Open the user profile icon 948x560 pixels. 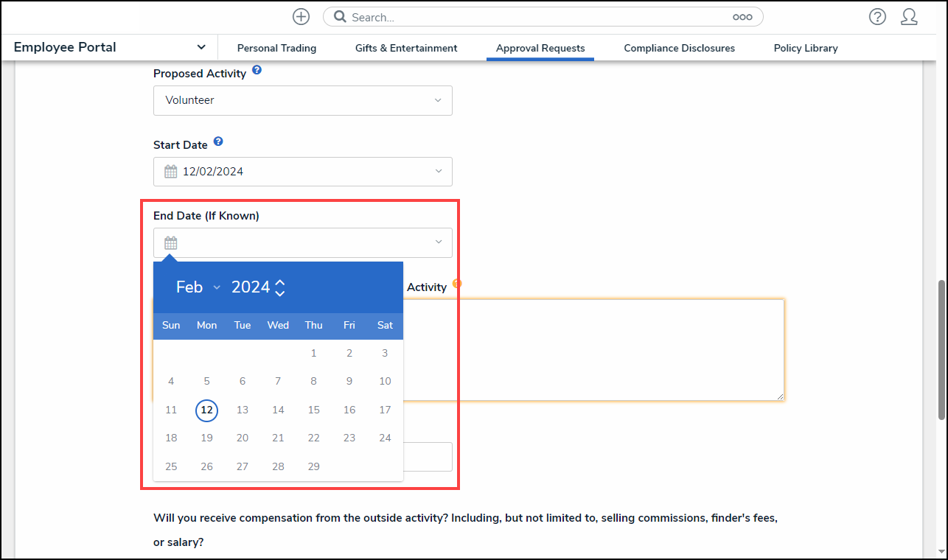click(x=909, y=17)
